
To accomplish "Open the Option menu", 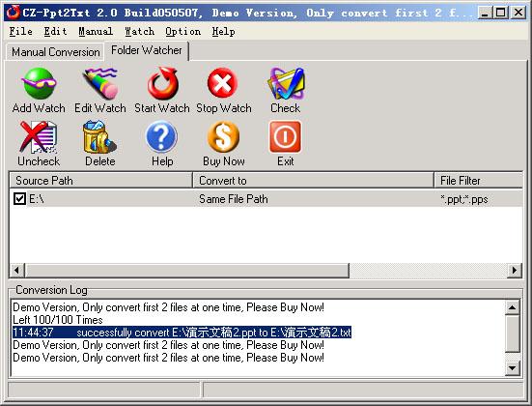I will point(182,32).
